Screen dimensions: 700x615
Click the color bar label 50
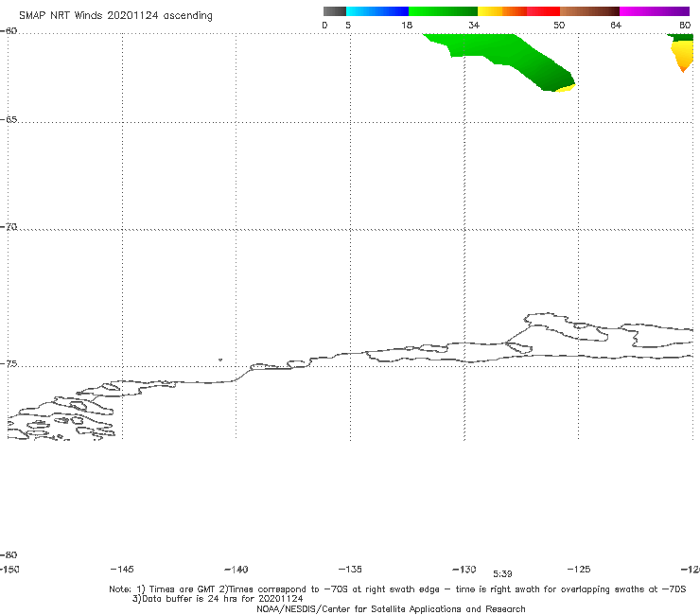(x=559, y=25)
